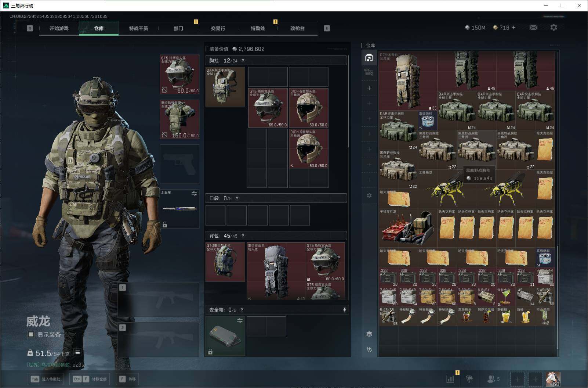The height and width of the screenshot is (388, 588).
Task: Click the help icon beside 口袋 0/5
Action: tap(237, 198)
